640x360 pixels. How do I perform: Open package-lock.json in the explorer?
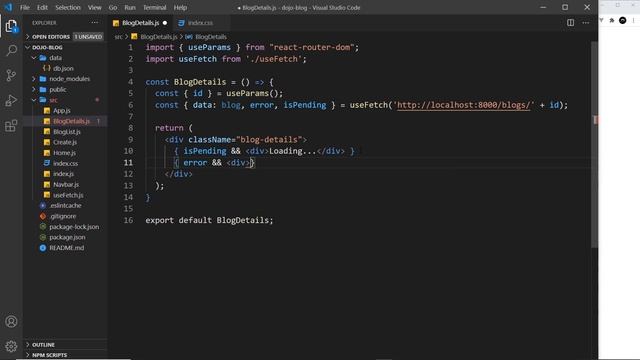(74, 227)
